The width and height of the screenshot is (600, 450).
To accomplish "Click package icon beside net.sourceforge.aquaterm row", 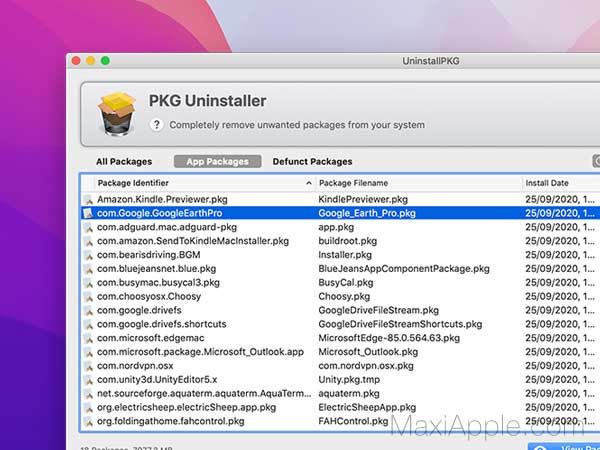I will click(x=88, y=394).
